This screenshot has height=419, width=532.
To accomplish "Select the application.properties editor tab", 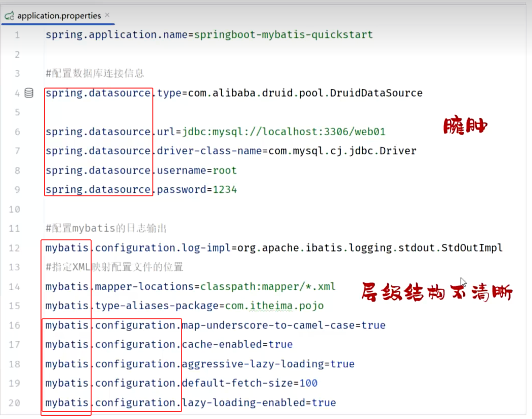I will click(x=59, y=16).
